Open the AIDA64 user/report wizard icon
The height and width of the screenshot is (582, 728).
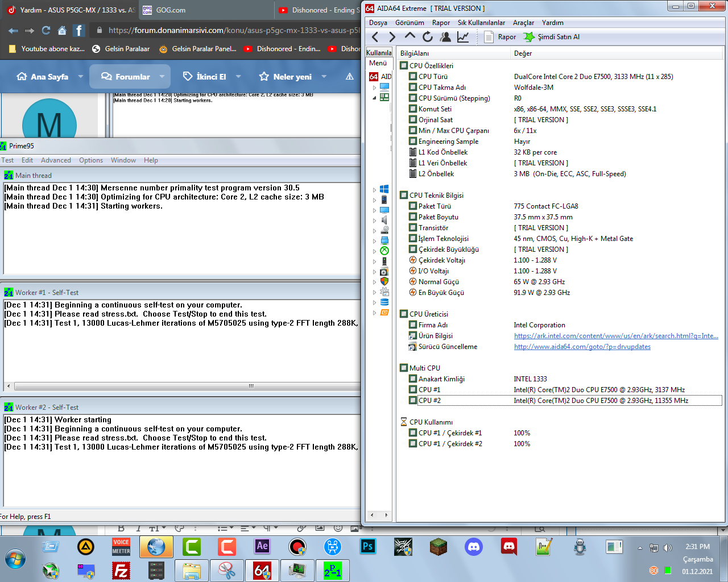pos(445,37)
